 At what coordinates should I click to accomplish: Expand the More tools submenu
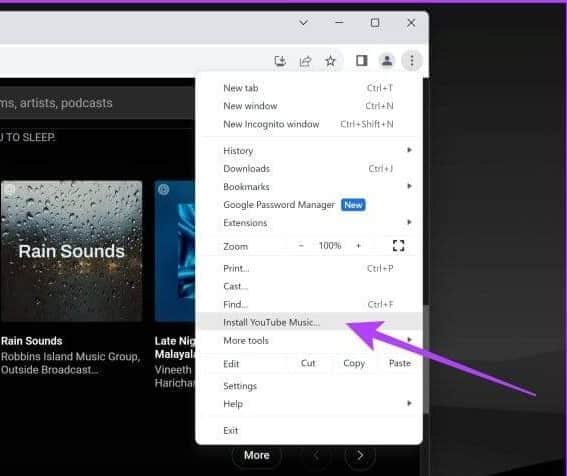click(308, 340)
